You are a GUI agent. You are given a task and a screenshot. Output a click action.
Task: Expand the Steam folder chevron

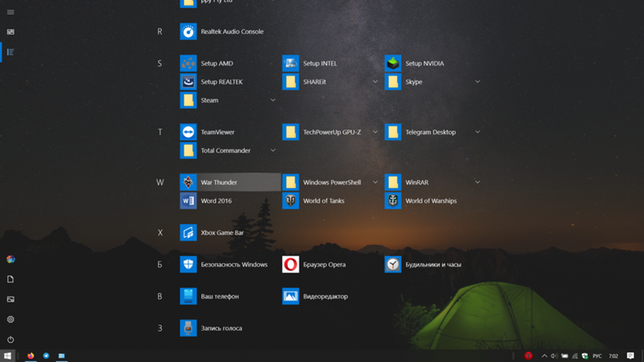[273, 100]
